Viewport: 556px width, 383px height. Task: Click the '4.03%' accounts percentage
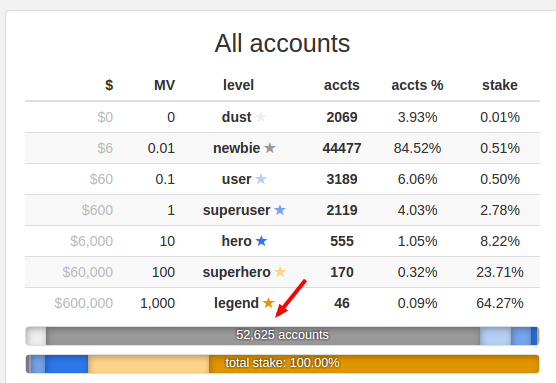click(417, 210)
